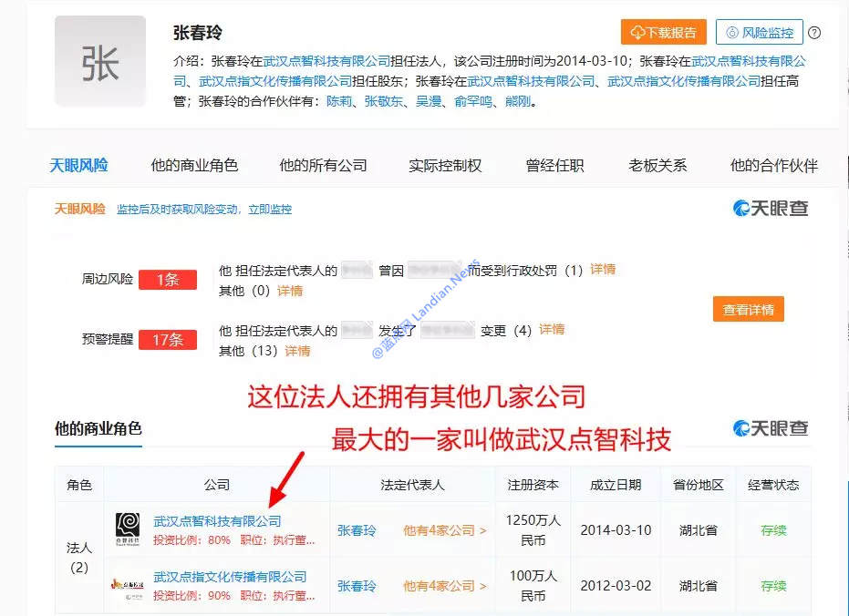849x616 pixels.
Task: Switch to the 实际控制权 tab
Action: [445, 165]
